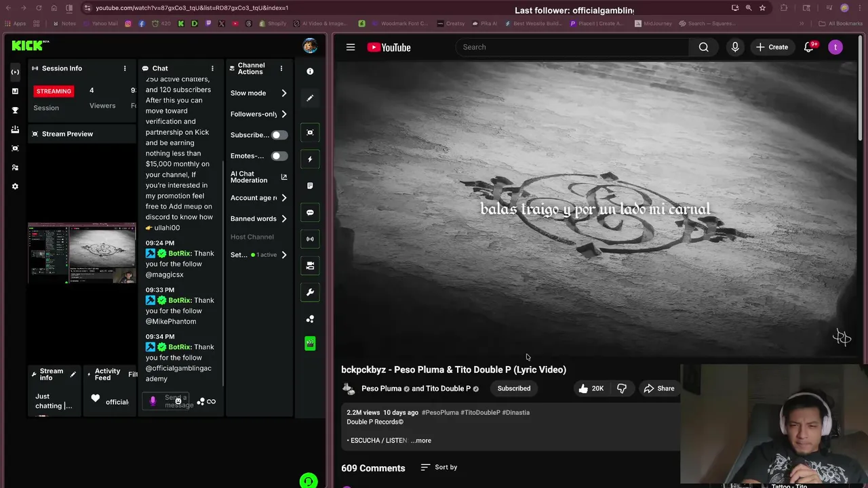Viewport: 868px width, 488px height.
Task: Open Session Info three-dot menu
Action: (x=125, y=68)
